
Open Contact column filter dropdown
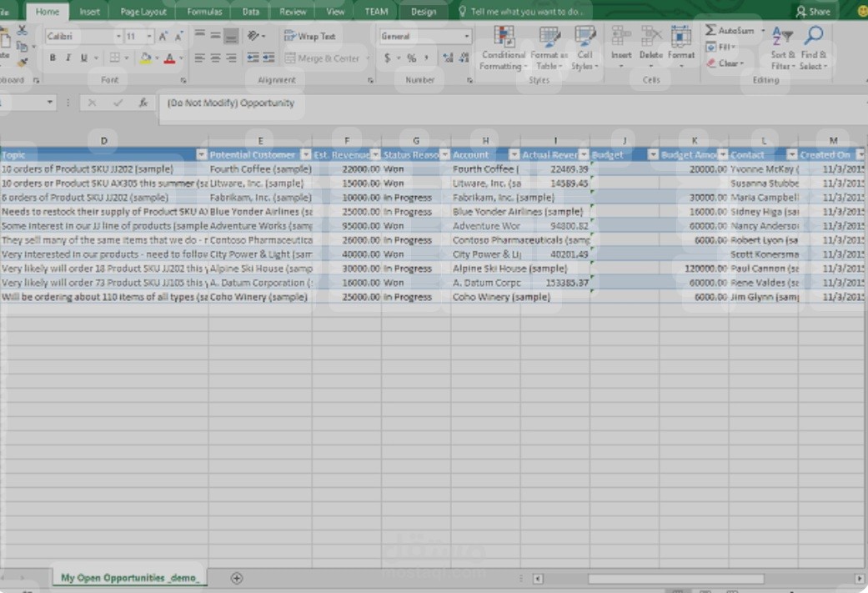tap(791, 155)
